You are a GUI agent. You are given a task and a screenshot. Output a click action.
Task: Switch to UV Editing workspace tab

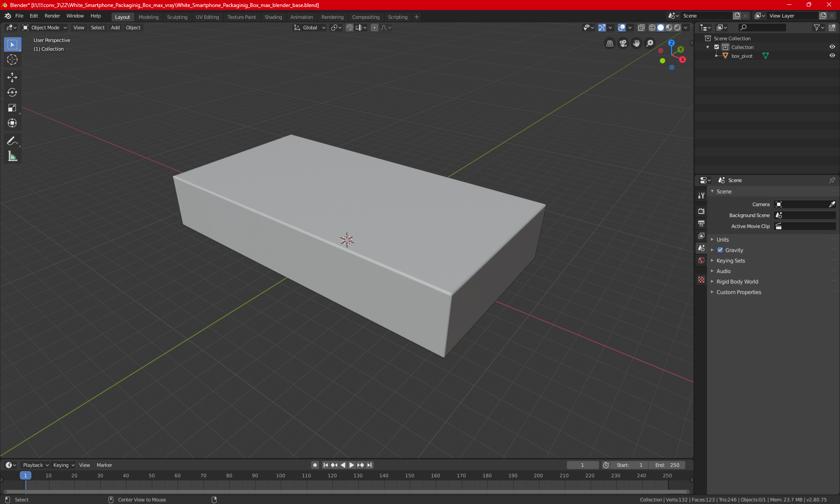(207, 17)
